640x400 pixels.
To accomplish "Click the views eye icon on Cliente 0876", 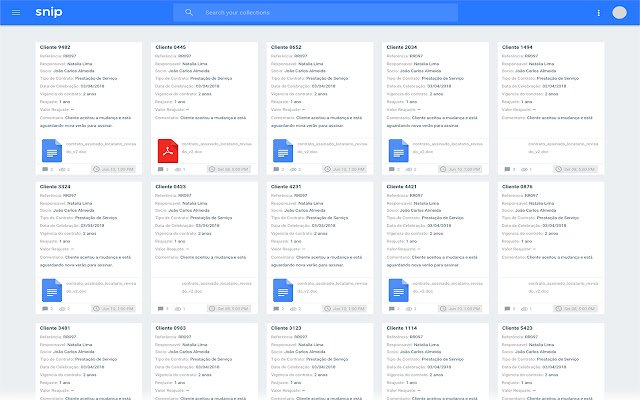I will click(x=524, y=309).
